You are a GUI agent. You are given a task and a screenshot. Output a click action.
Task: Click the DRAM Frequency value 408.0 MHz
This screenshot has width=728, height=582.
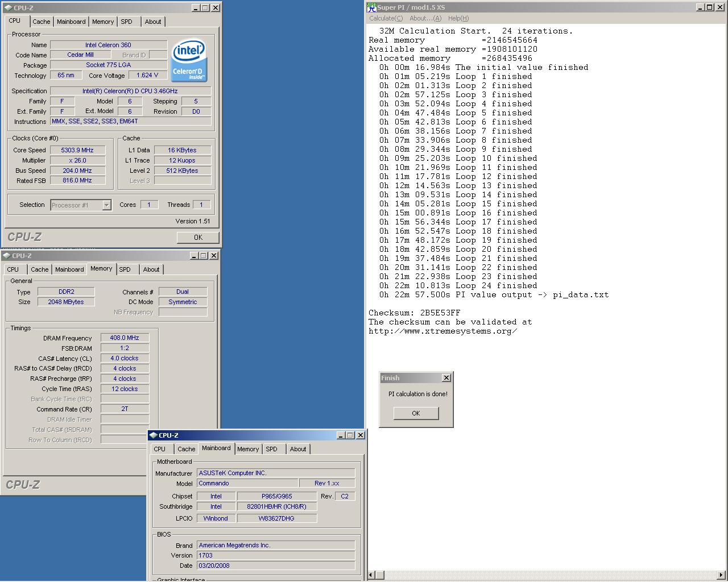(125, 338)
